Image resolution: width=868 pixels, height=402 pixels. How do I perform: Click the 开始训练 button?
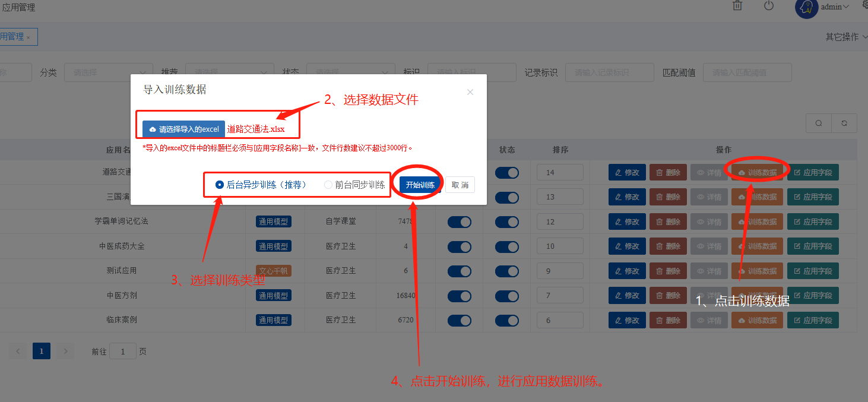pyautogui.click(x=420, y=185)
